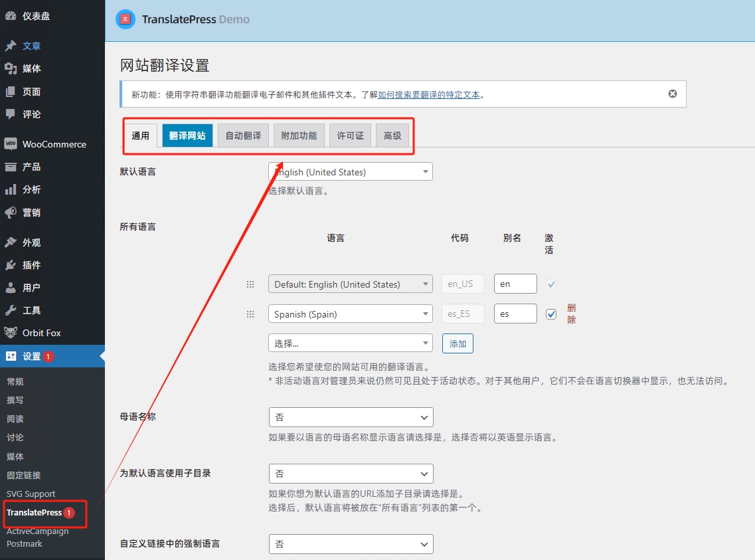Open the ActiveCampaign Postmark submenu item

coord(38,537)
